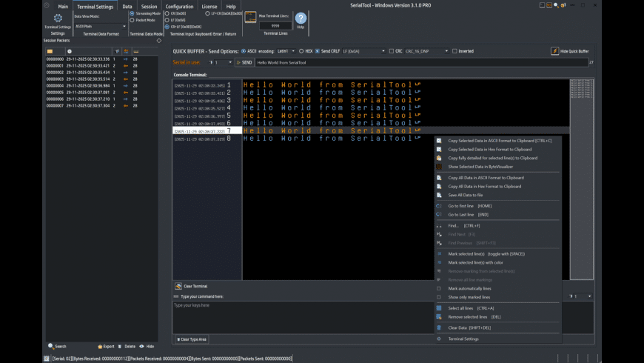
Task: Enable the CRC checkbox
Action: tap(392, 51)
